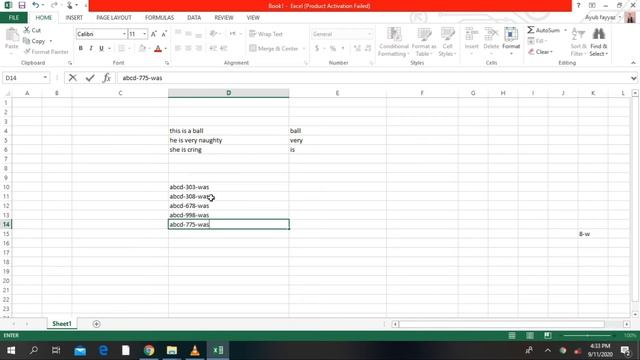
Task: Toggle Bold formatting
Action: click(80, 49)
